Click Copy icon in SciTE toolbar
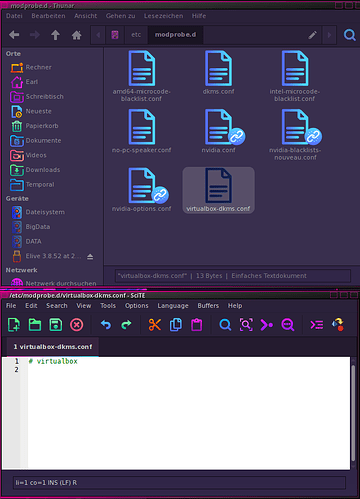 (x=176, y=325)
